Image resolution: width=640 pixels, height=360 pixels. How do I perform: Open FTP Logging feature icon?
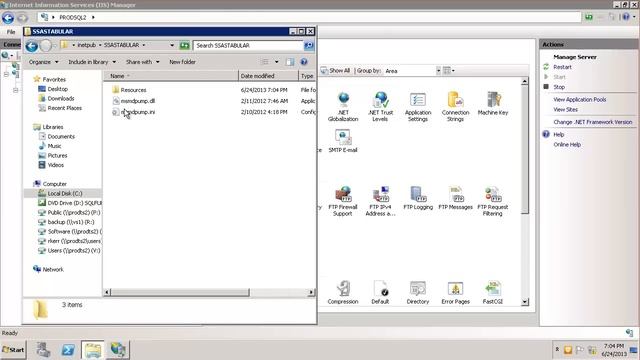coord(418,198)
